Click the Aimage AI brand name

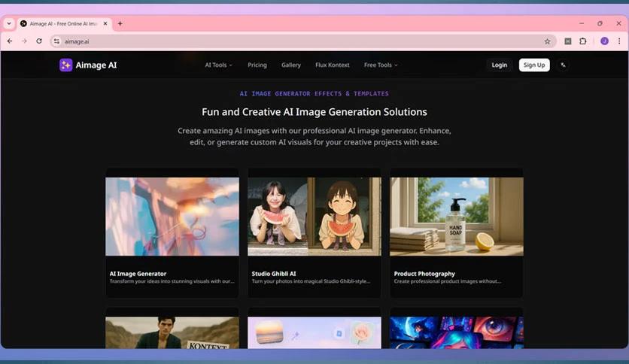coord(96,65)
